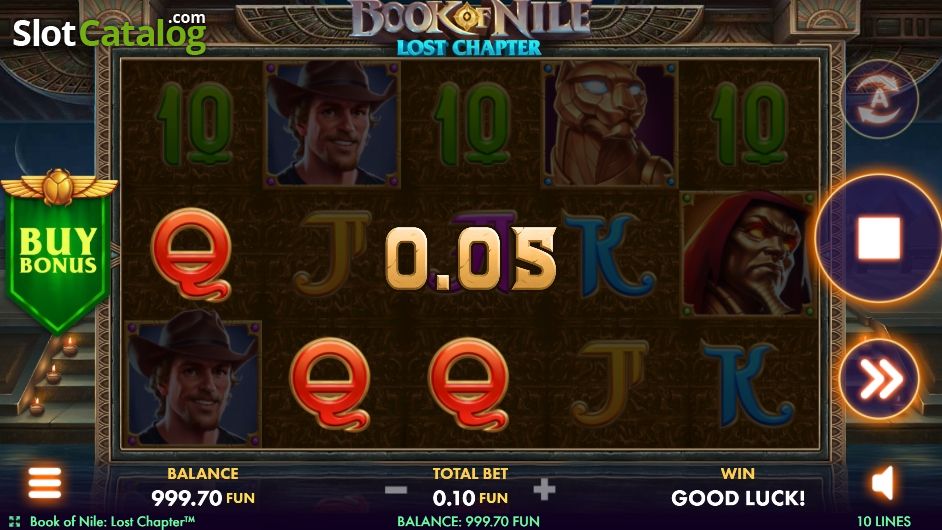Select explorer symbol in top row
Image resolution: width=942 pixels, height=530 pixels.
pos(332,124)
